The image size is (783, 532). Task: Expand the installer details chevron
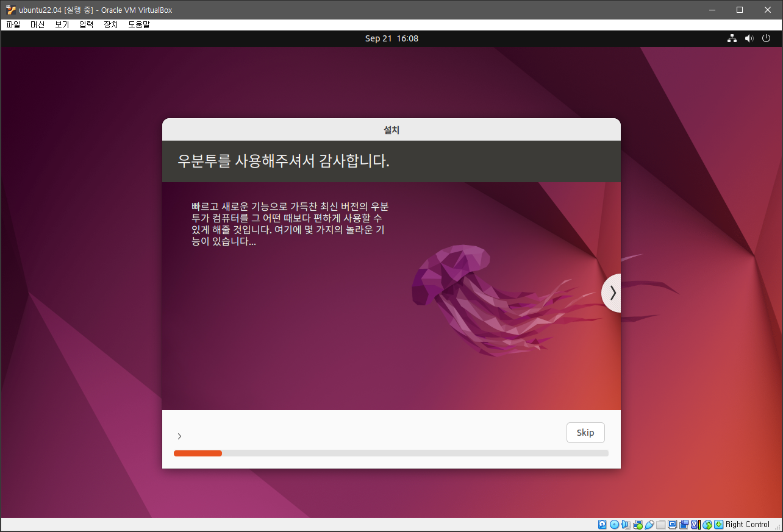pos(179,436)
